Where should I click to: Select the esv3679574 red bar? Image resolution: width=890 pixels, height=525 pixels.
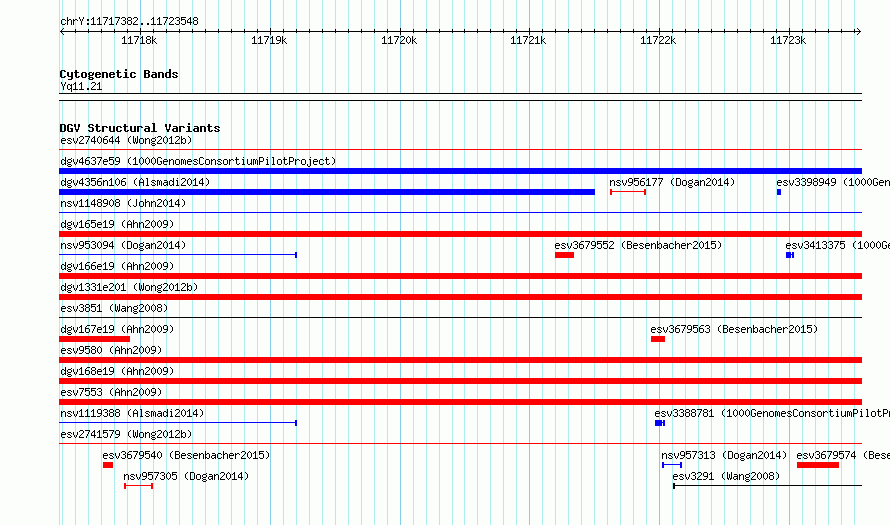pyautogui.click(x=818, y=465)
